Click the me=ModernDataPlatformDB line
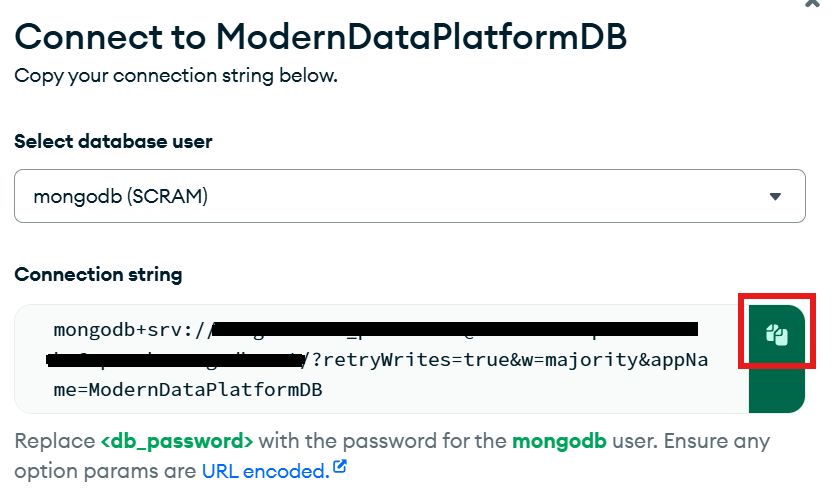 188,389
